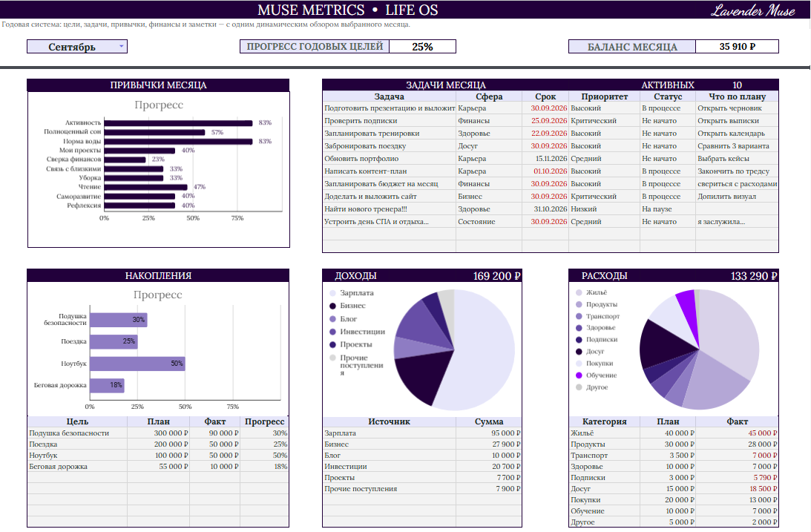The height and width of the screenshot is (532, 811).
Task: Click the 25% annual goals progress value
Action: coord(423,47)
